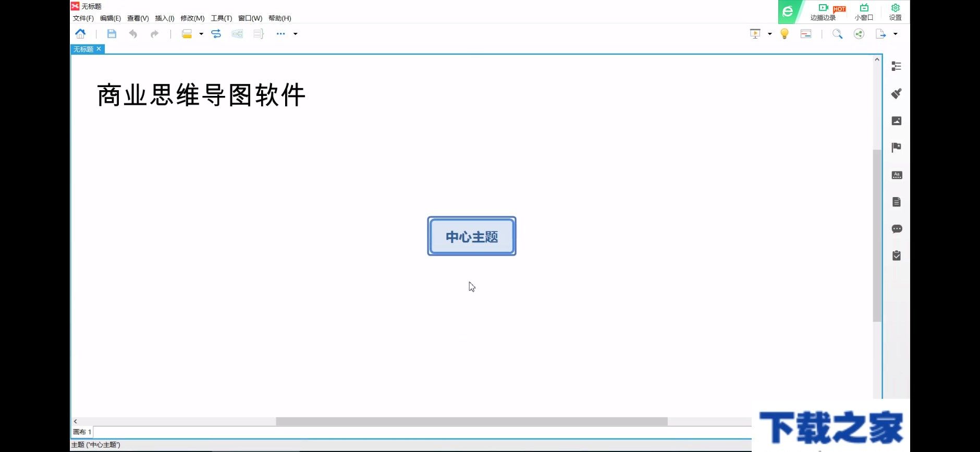The image size is (980, 452).
Task: Open the notes panel in sidebar
Action: click(x=897, y=202)
